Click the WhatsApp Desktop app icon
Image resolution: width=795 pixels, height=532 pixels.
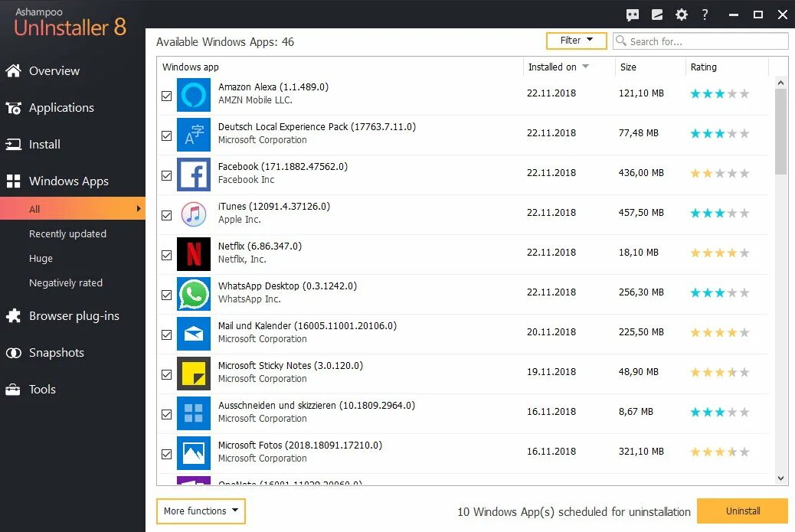pos(194,294)
